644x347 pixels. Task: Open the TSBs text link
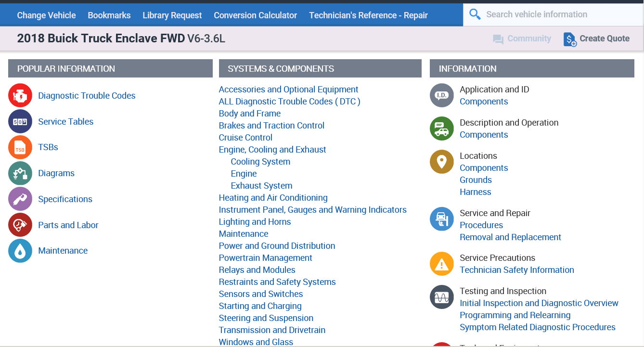(48, 147)
